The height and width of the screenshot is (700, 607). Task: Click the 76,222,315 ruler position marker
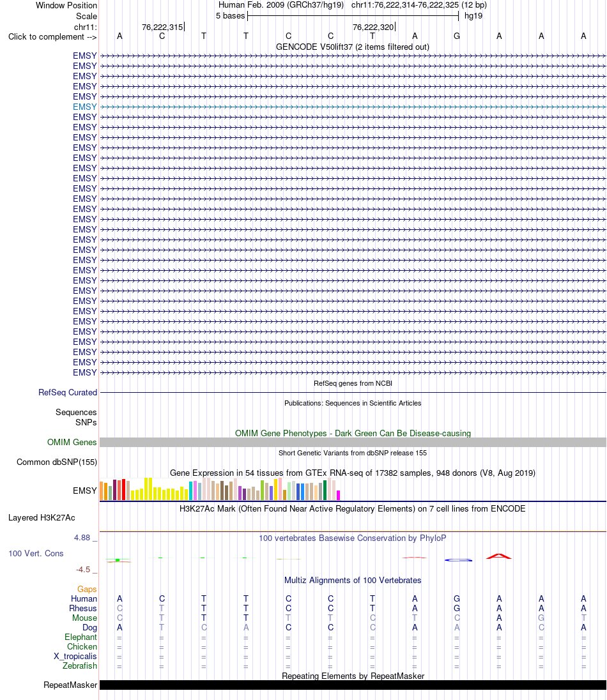pyautogui.click(x=163, y=27)
